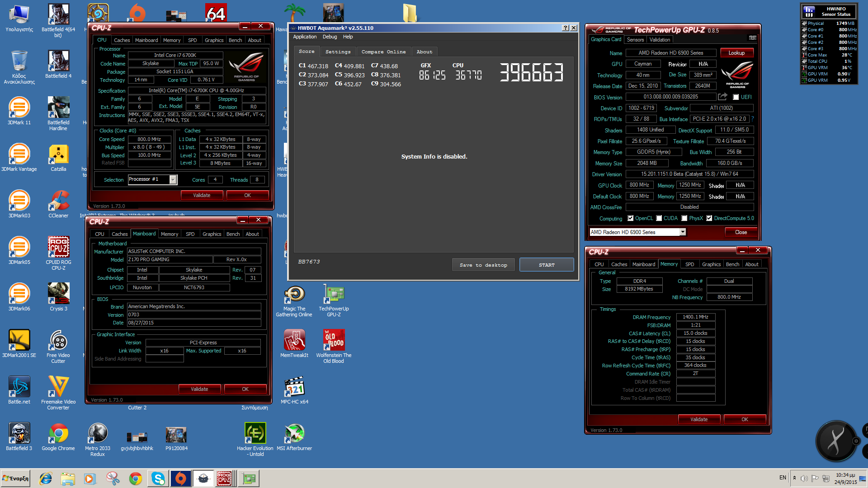Open the Application menu in Aquamark
The width and height of the screenshot is (868, 488).
tap(305, 37)
